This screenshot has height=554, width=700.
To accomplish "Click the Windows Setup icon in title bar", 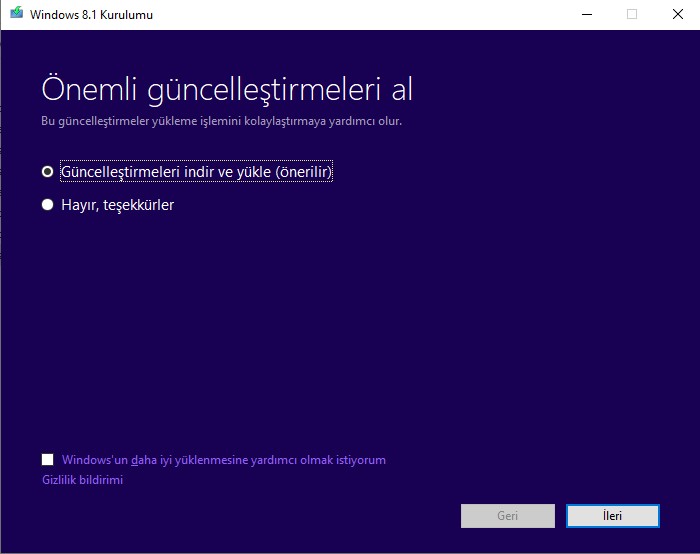I will (15, 15).
